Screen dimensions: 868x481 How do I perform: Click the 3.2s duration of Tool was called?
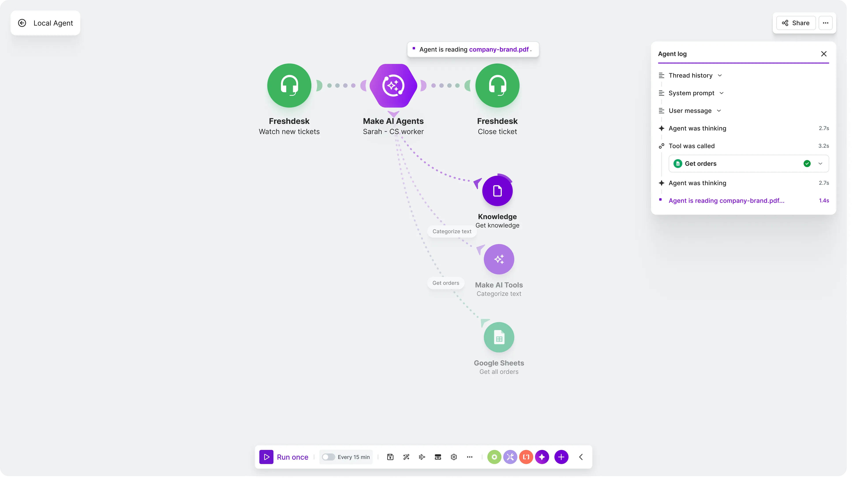(823, 146)
